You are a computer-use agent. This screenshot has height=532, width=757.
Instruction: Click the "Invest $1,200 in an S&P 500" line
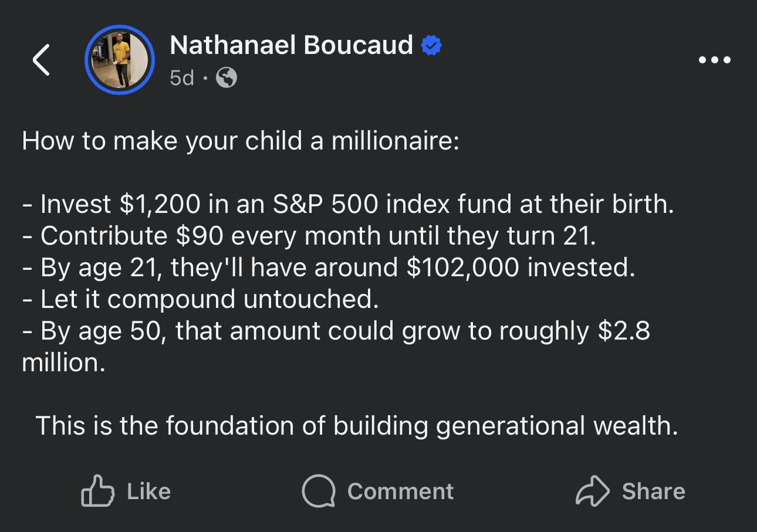click(348, 204)
